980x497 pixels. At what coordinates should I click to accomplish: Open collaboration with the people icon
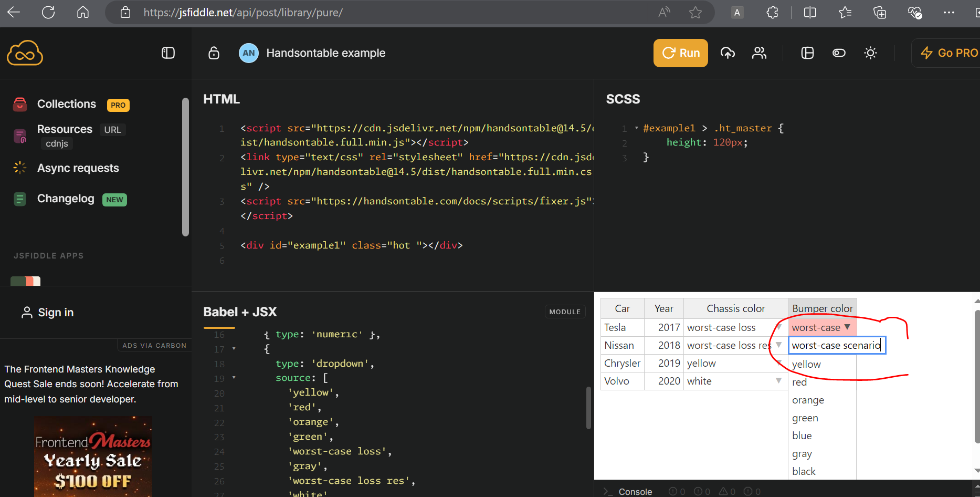pos(759,53)
